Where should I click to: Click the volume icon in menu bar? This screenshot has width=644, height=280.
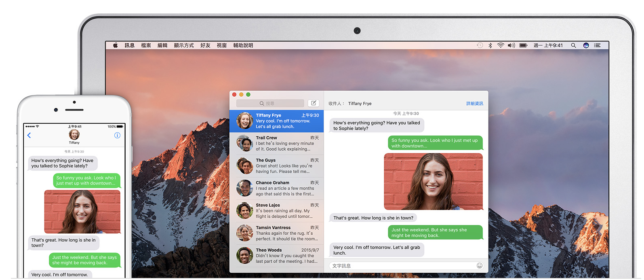(511, 45)
